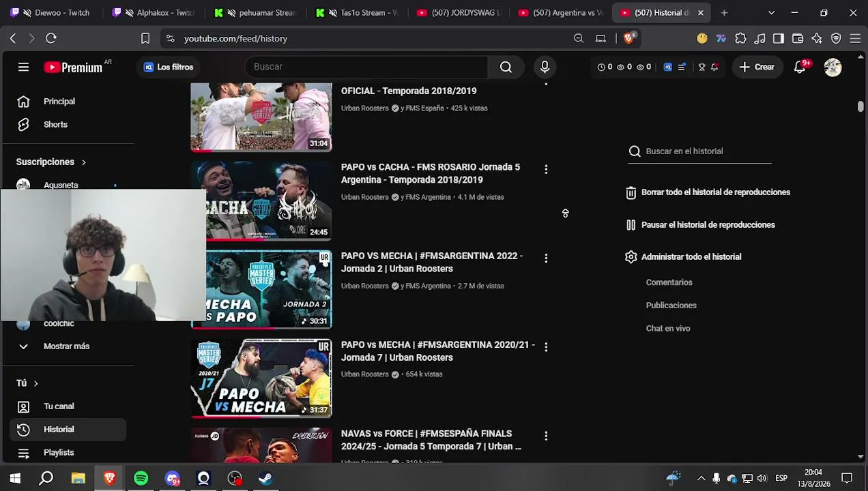The height and width of the screenshot is (491, 868).
Task: Click the vidIQ trophy icon
Action: pos(701,67)
